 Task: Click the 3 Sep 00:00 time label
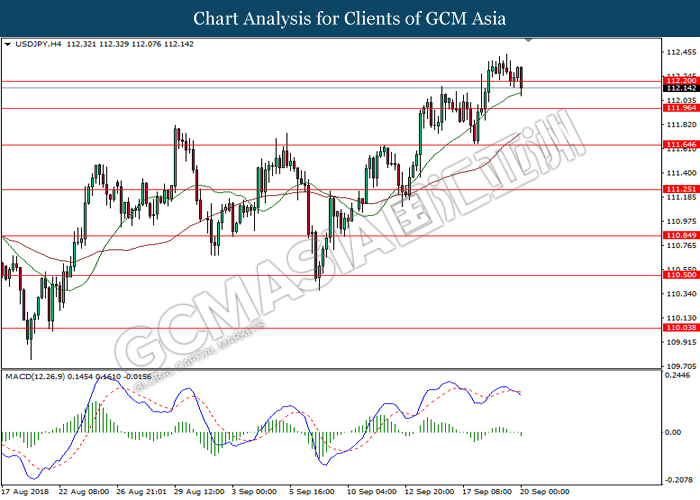[x=254, y=492]
